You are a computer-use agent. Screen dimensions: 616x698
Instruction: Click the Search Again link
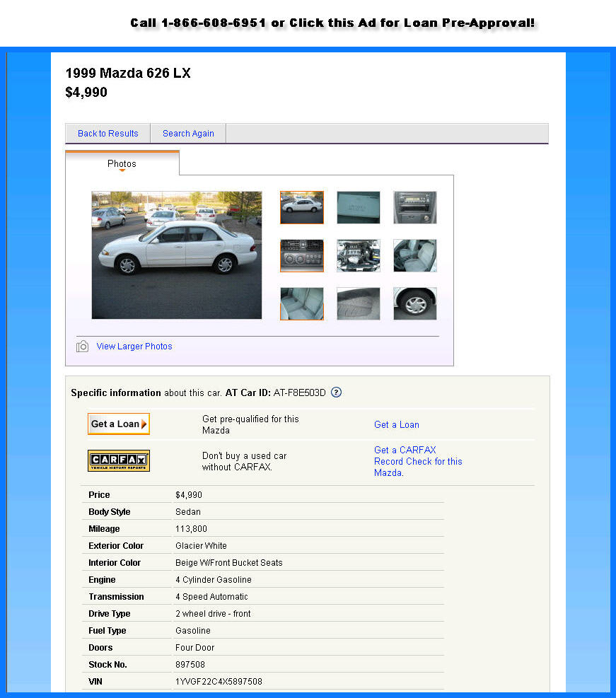click(188, 134)
